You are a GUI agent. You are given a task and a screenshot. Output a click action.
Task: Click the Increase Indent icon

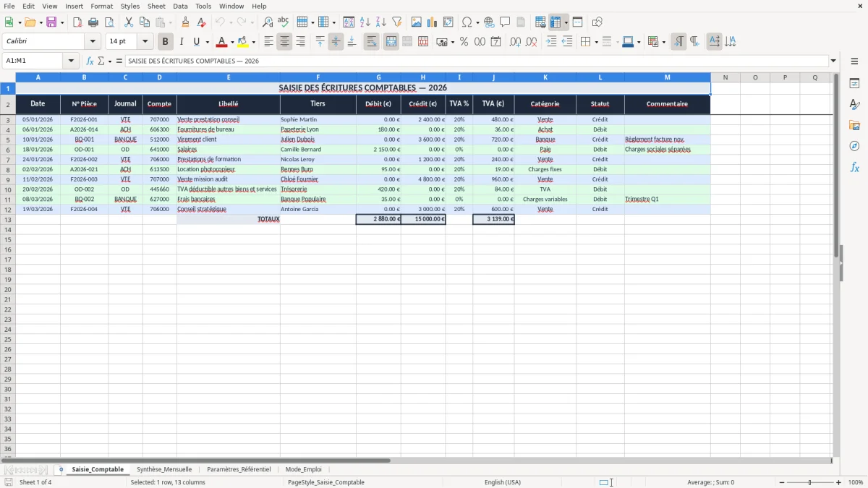click(551, 42)
